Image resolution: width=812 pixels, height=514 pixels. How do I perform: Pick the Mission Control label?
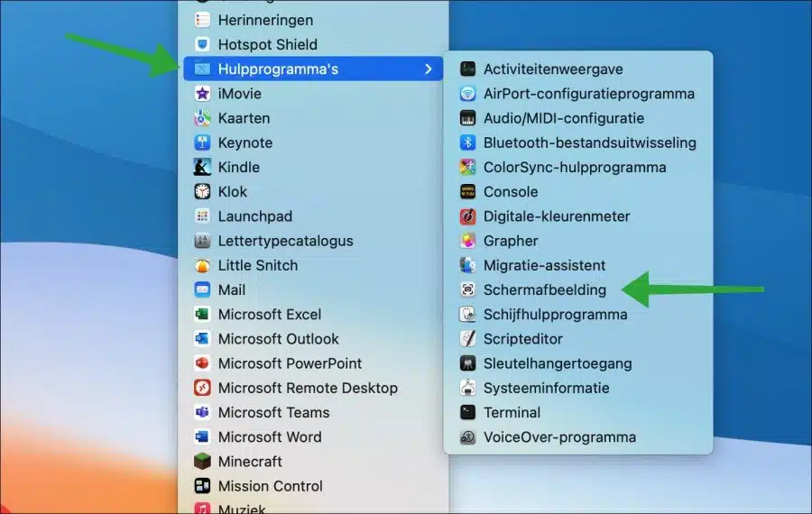pos(271,485)
